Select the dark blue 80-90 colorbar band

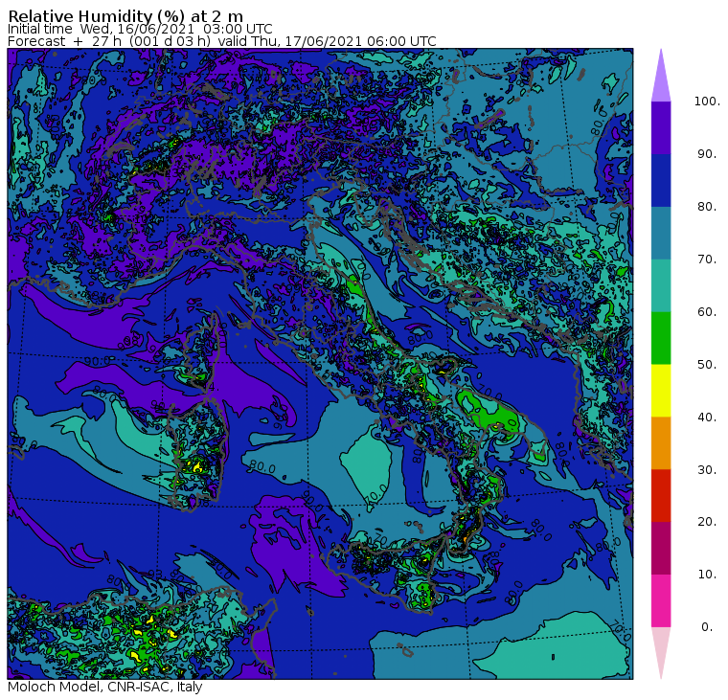point(661,180)
